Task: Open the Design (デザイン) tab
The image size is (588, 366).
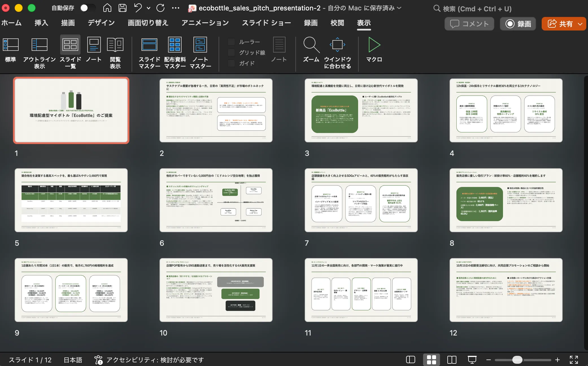Action: [x=101, y=23]
